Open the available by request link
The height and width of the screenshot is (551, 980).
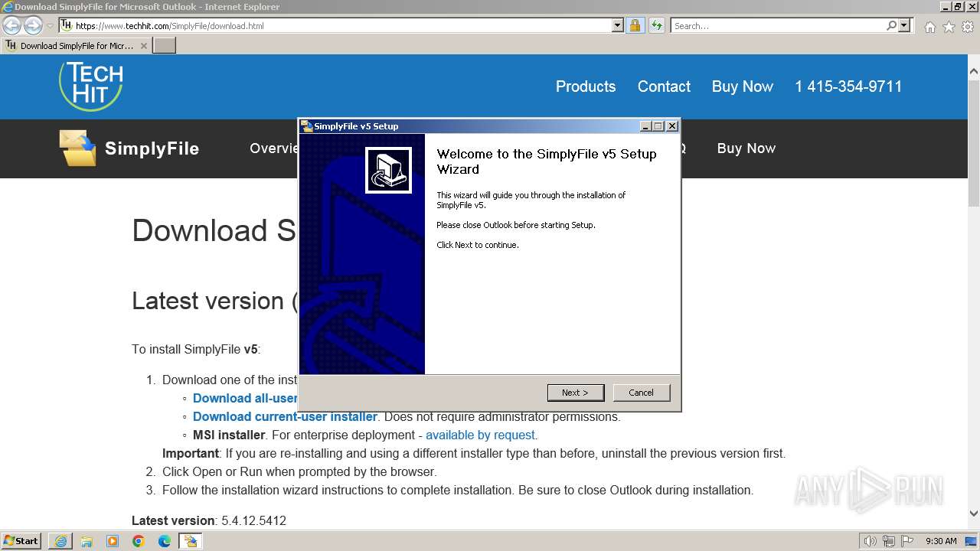pyautogui.click(x=480, y=435)
